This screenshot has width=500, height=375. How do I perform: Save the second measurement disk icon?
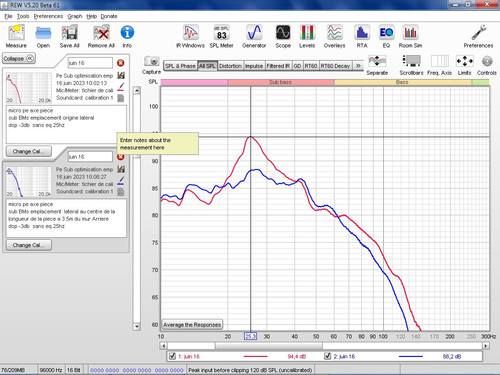(121, 169)
